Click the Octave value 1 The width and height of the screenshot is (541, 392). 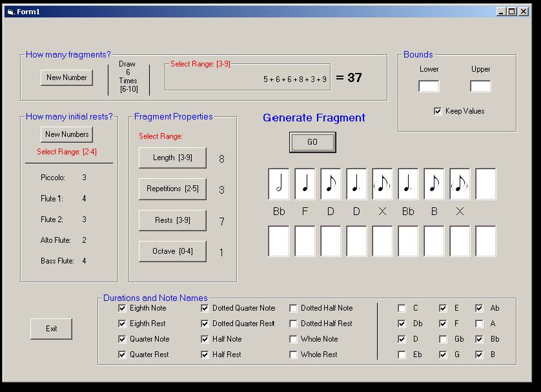(221, 253)
